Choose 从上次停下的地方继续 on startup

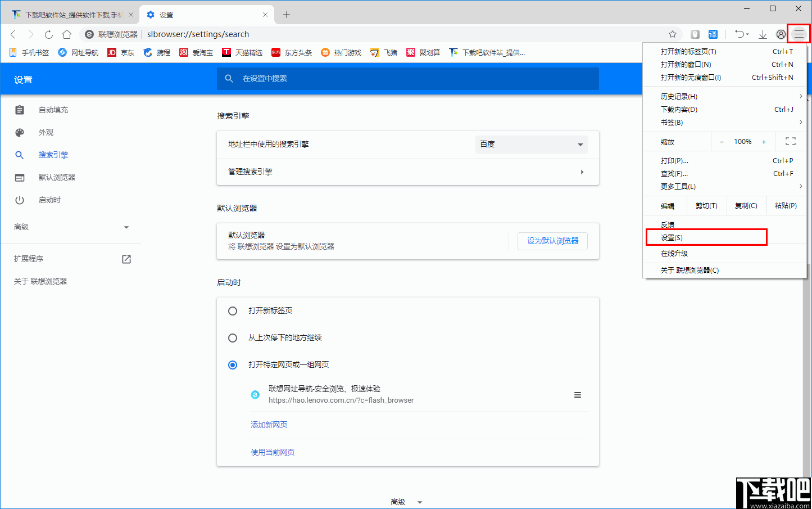click(233, 337)
